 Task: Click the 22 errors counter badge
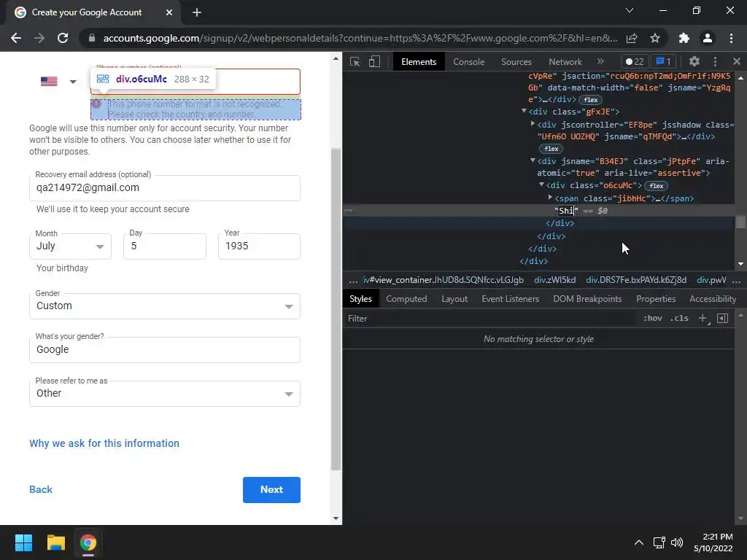635,62
